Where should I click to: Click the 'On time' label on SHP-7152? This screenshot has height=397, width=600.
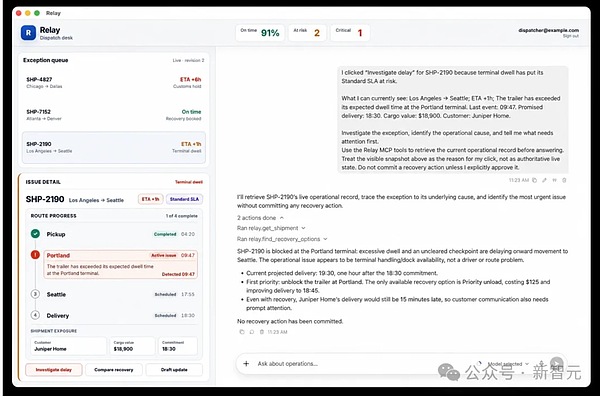(191, 112)
